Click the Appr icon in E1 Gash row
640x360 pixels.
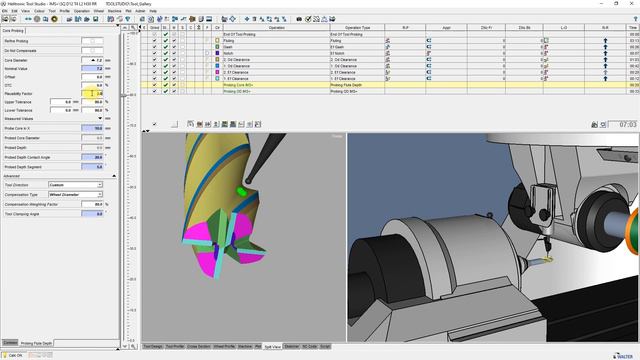click(429, 47)
